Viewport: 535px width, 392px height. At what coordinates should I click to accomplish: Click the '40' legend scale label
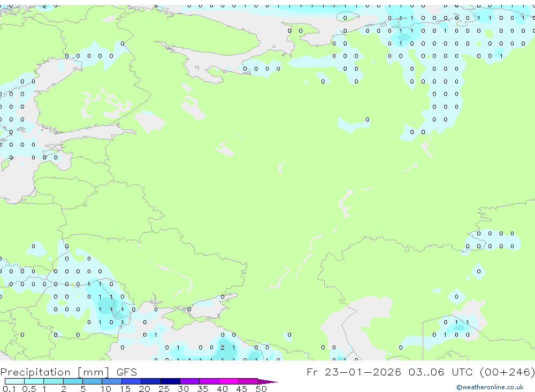tap(222, 389)
